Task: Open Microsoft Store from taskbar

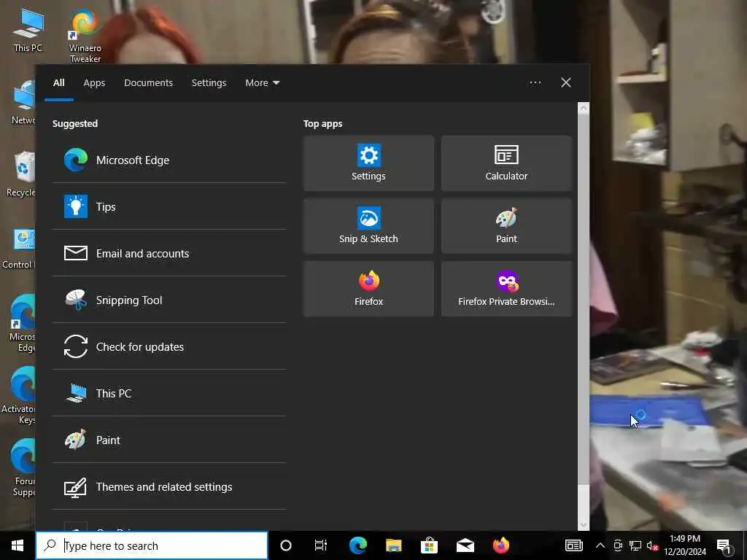Action: 429,545
